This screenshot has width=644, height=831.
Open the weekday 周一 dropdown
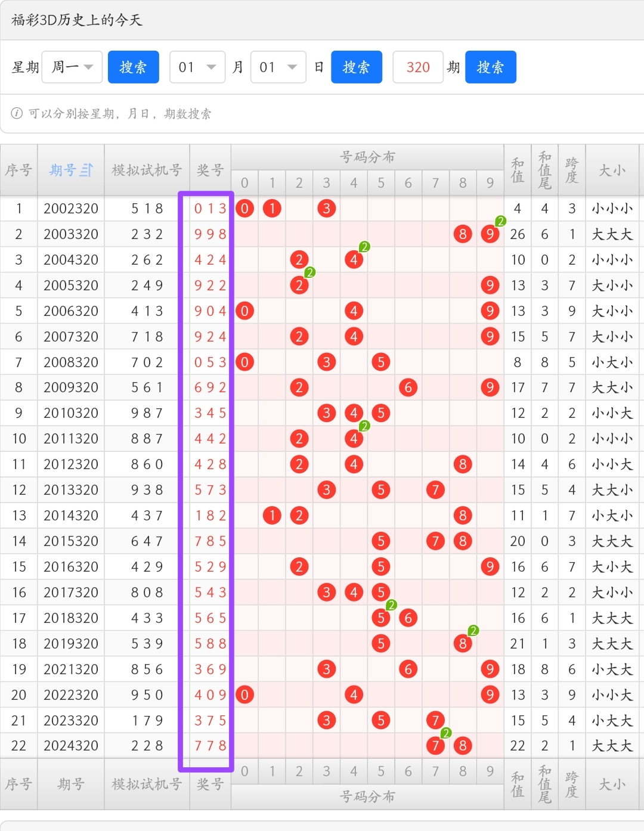coord(72,67)
